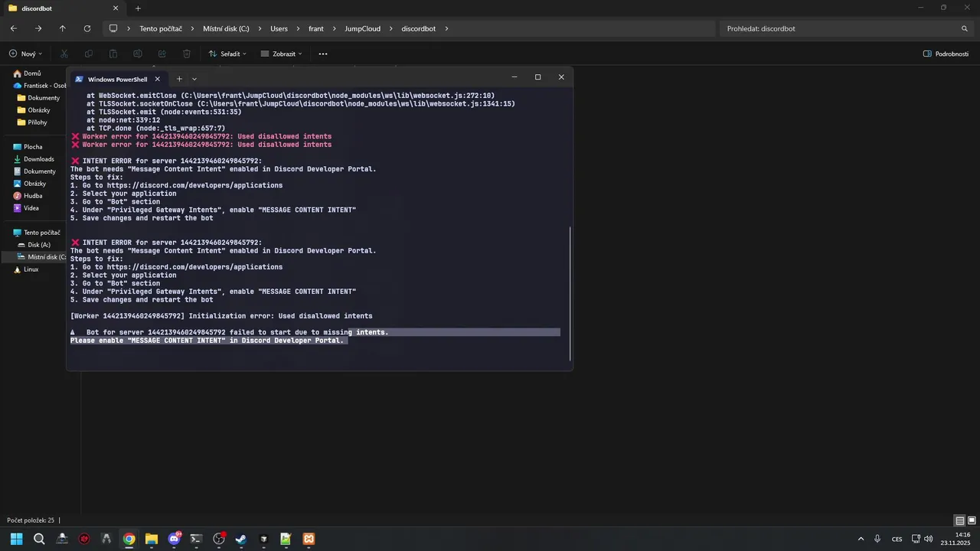Add a new File Explorer tab
The width and height of the screenshot is (980, 551).
(x=138, y=8)
